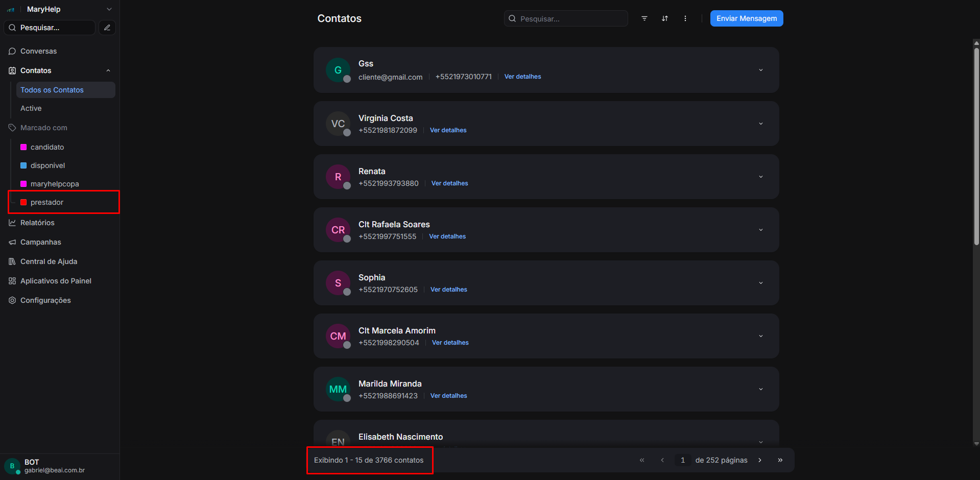
Task: Click the filter contacts icon
Action: tap(644, 18)
